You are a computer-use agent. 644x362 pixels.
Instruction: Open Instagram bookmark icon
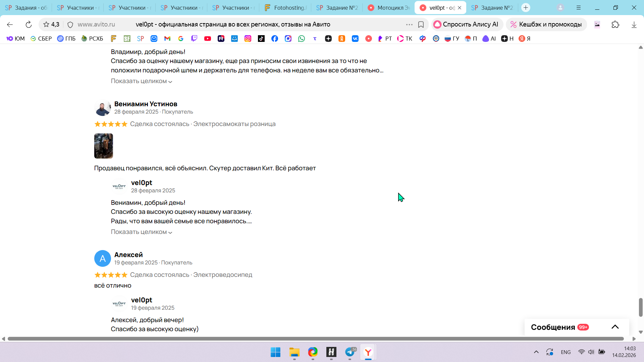point(248,39)
